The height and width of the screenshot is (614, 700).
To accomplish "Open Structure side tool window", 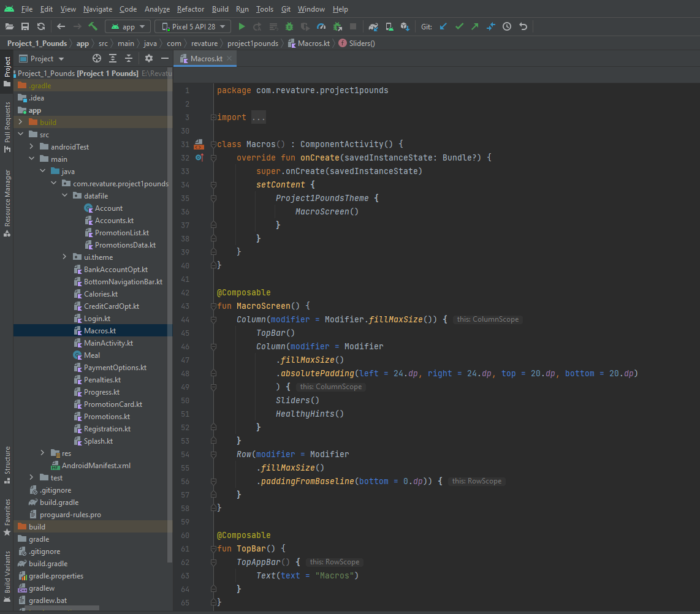I will pyautogui.click(x=7, y=465).
